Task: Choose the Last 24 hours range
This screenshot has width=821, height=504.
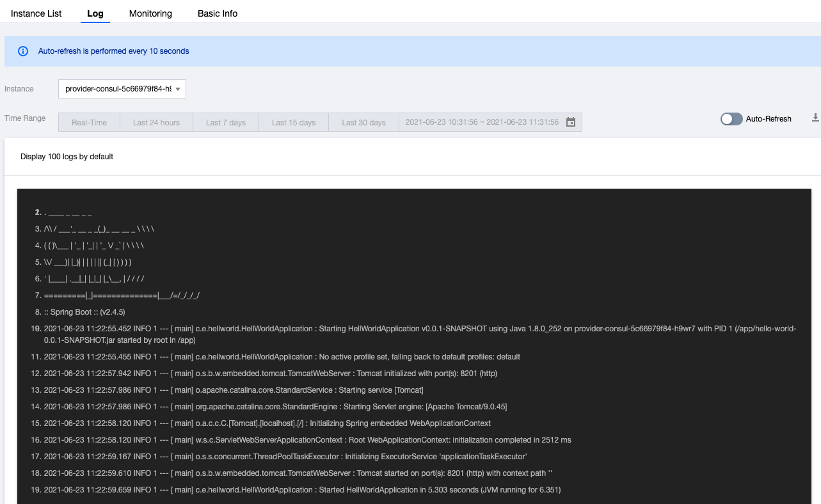Action: coord(156,123)
